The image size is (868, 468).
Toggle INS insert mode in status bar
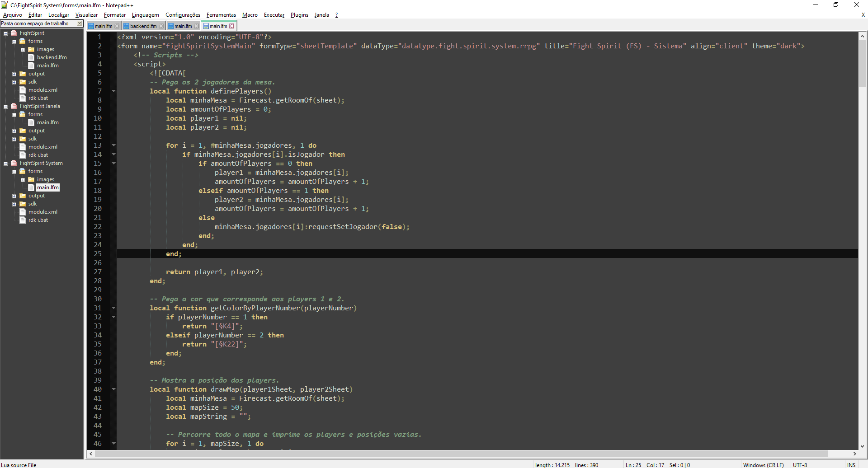click(x=851, y=465)
